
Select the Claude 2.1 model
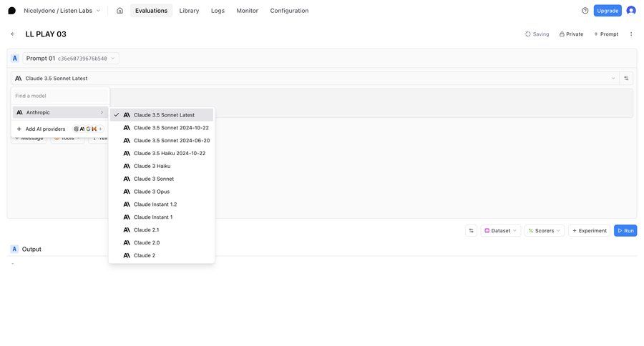tap(162, 230)
